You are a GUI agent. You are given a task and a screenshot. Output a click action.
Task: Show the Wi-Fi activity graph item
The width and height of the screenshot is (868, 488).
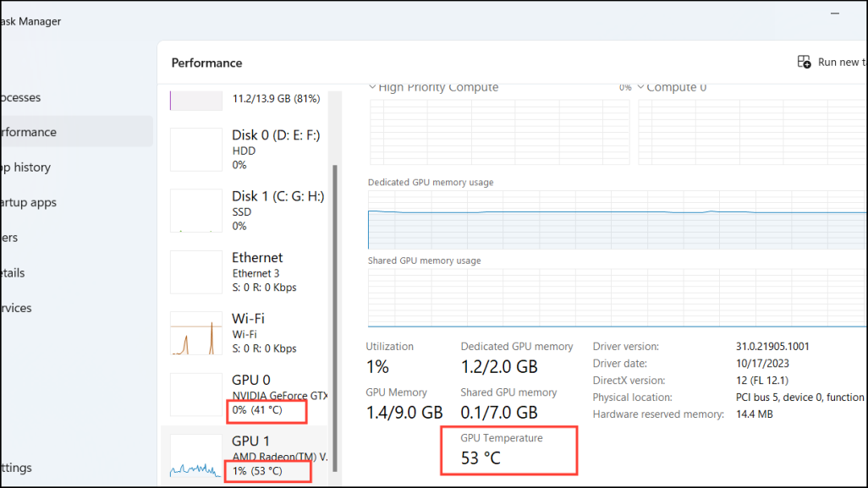click(195, 333)
